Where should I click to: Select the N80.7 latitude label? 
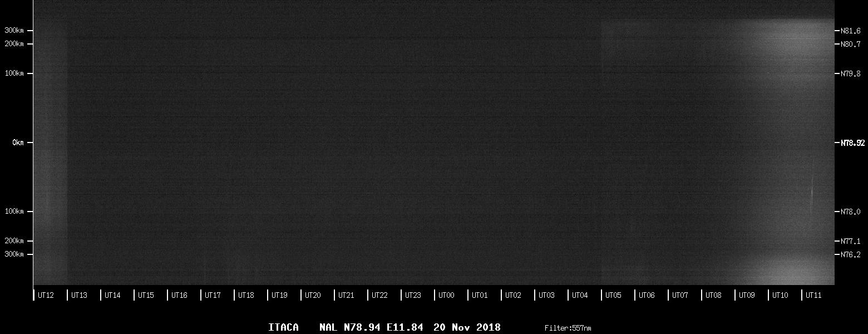pos(851,44)
